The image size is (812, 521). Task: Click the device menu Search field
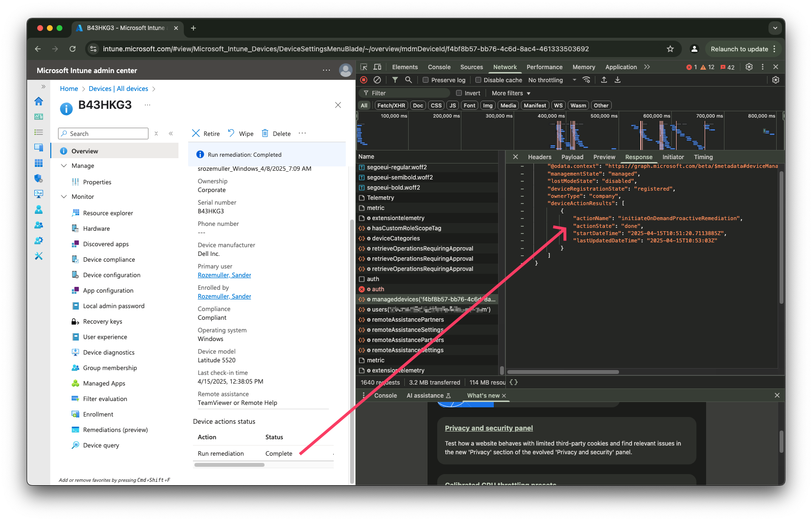tap(103, 134)
